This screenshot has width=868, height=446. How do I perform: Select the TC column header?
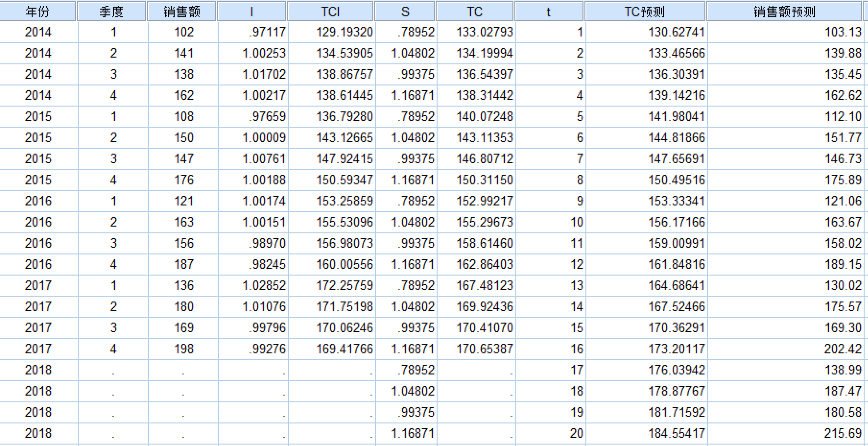point(475,12)
